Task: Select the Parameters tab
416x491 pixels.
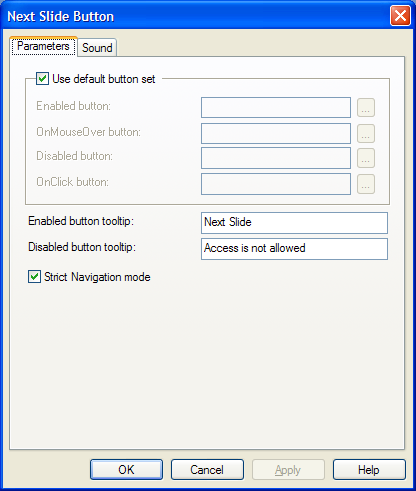Action: tap(43, 46)
